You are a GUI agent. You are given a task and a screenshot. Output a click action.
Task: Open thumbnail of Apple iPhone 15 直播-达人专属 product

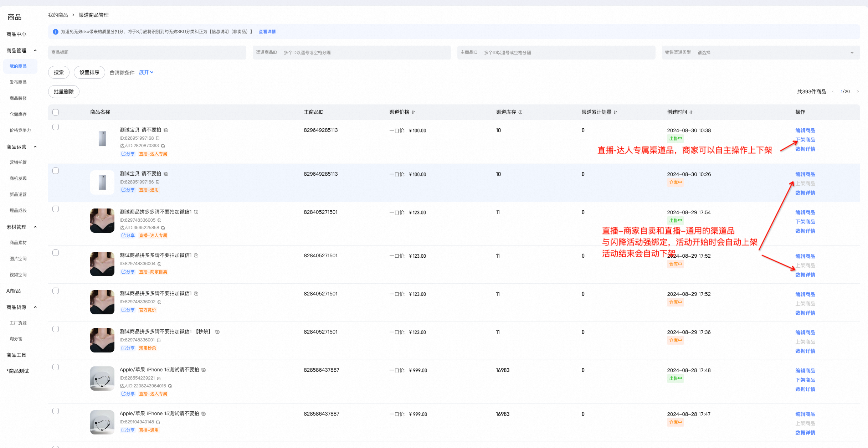(102, 379)
